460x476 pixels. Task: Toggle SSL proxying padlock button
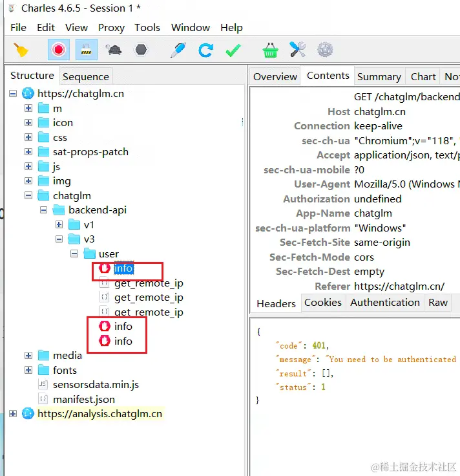click(87, 50)
